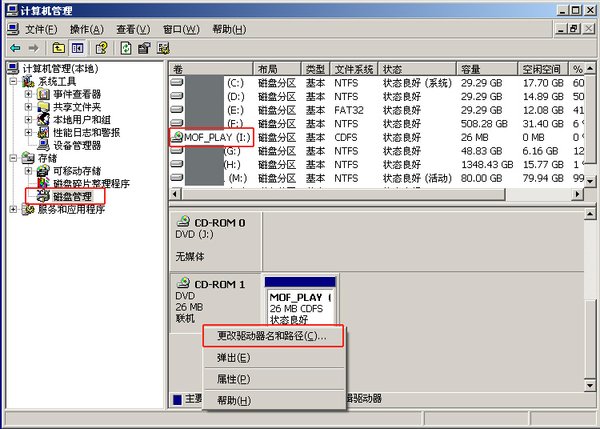Viewport: 600px width, 429px height.
Task: Select the MOF_PLAY 26 MB CDFS partition box
Action: tap(300, 306)
